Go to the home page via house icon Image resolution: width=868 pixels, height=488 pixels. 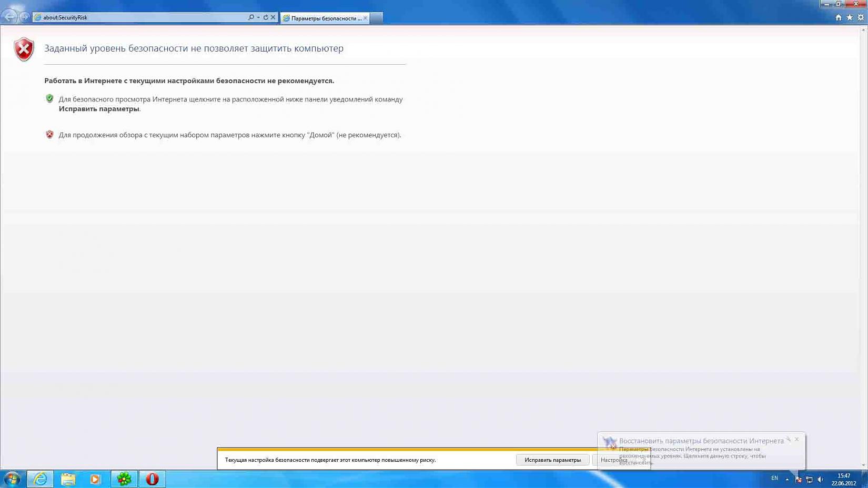[839, 17]
